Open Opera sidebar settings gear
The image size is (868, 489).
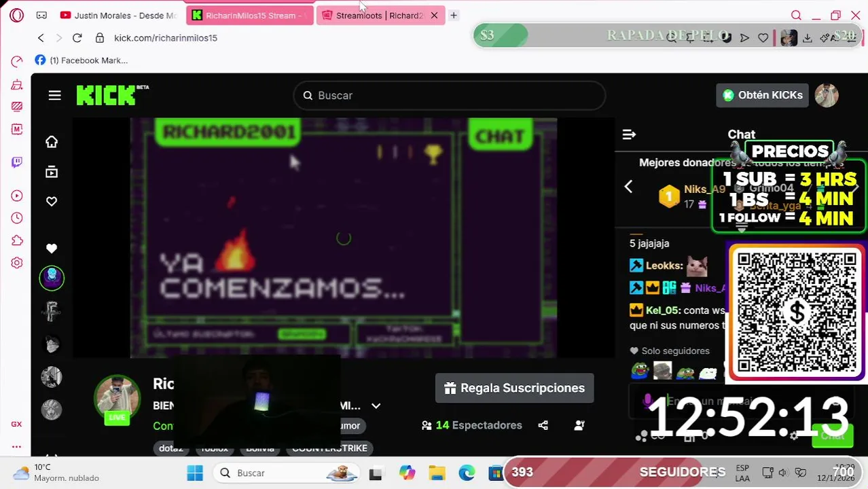pos(17,263)
